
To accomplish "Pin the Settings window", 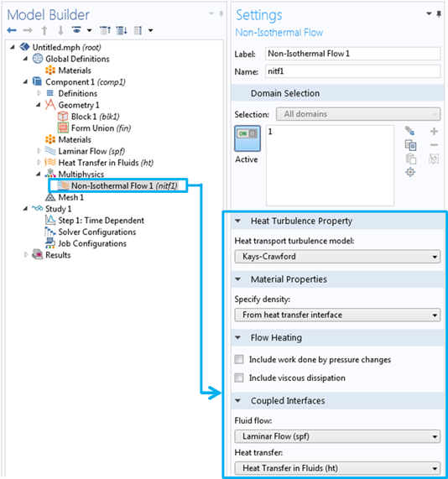I will coord(439,14).
